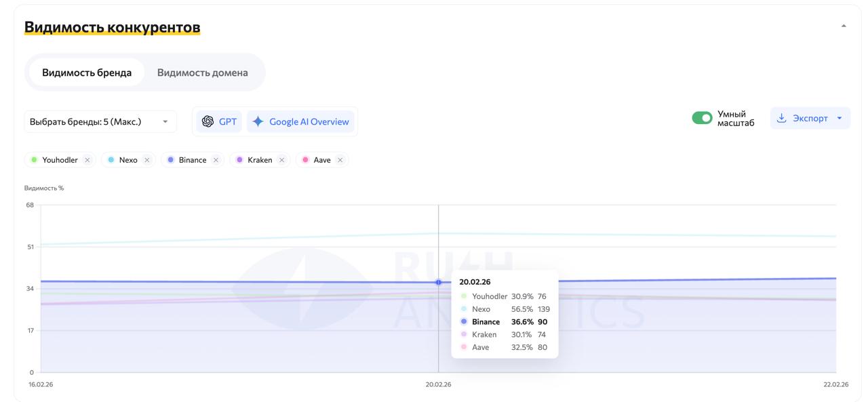
Task: Select the Видимость бренда tab
Action: tap(87, 73)
